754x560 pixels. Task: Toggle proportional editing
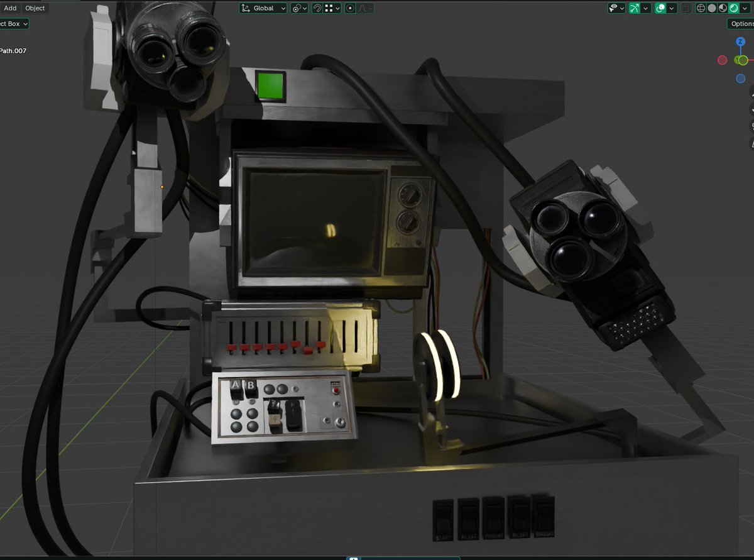pyautogui.click(x=350, y=8)
